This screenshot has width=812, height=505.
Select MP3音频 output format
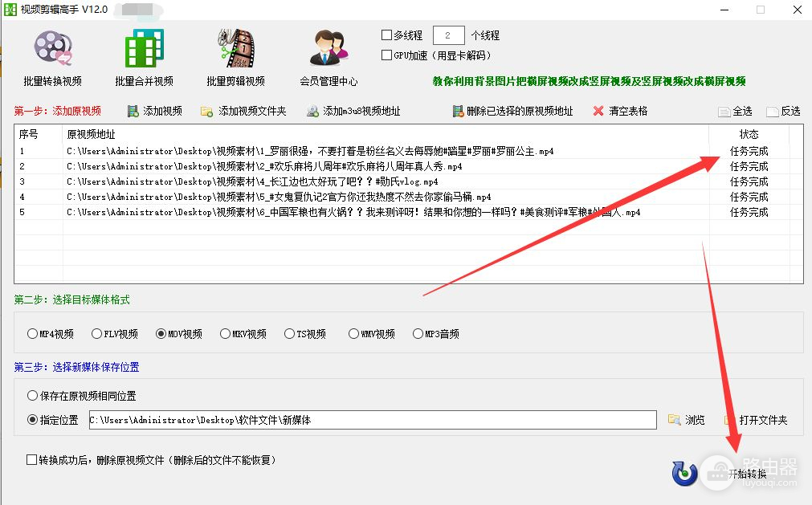(418, 334)
